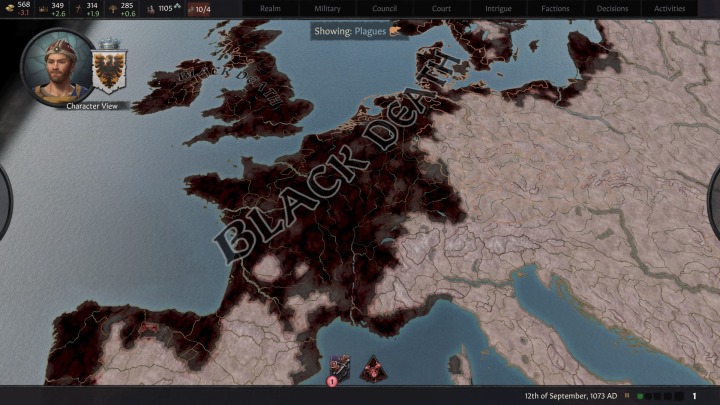
Task: Open the Activities panel
Action: [x=669, y=9]
